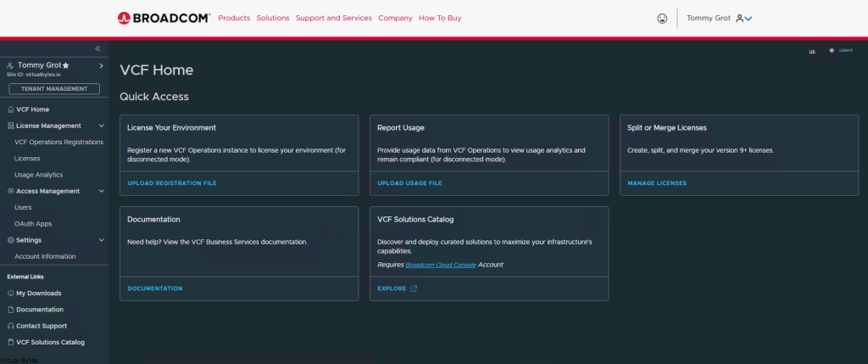The image size is (868, 364).
Task: Click the Settings gear icon
Action: pos(11,240)
